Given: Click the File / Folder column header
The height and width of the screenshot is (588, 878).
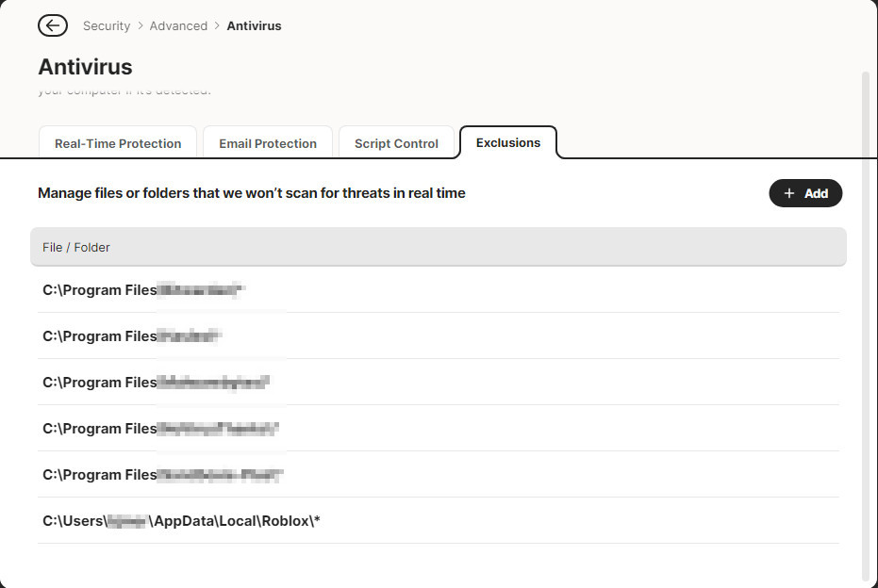Looking at the screenshot, I should tap(76, 247).
